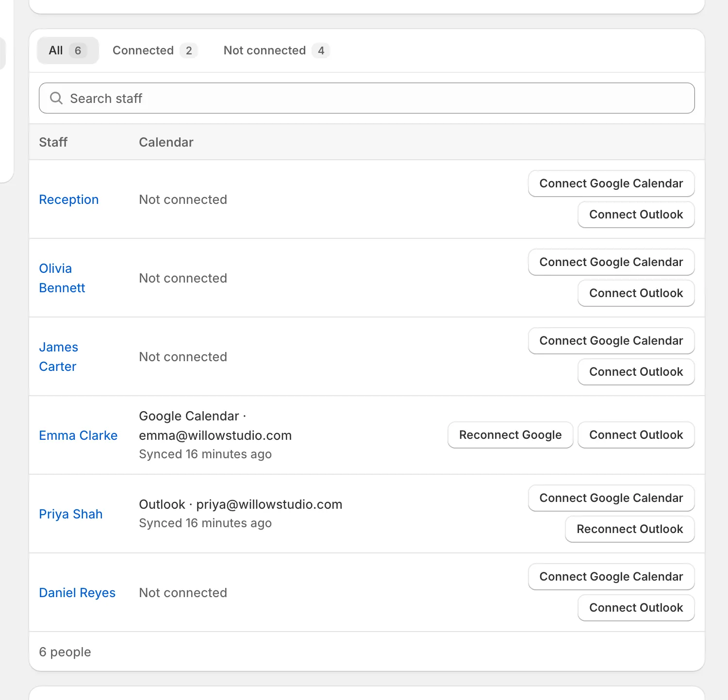This screenshot has width=728, height=700.
Task: Click Daniel Reyes' Not connected status
Action: tap(183, 593)
